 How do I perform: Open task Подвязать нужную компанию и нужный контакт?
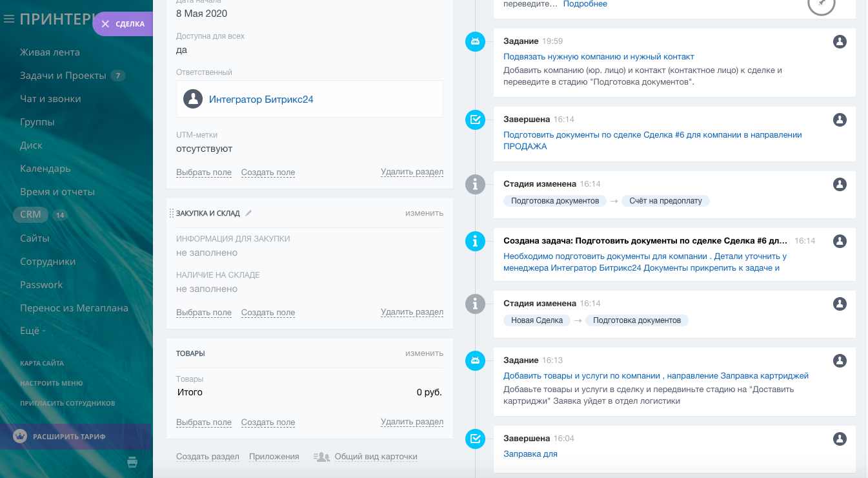[599, 57]
